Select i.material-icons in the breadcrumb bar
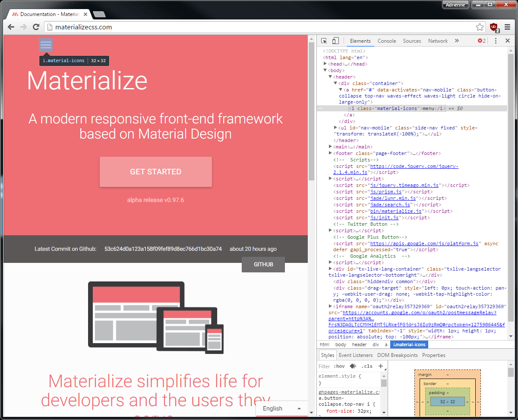The image size is (518, 420). pyautogui.click(x=409, y=344)
